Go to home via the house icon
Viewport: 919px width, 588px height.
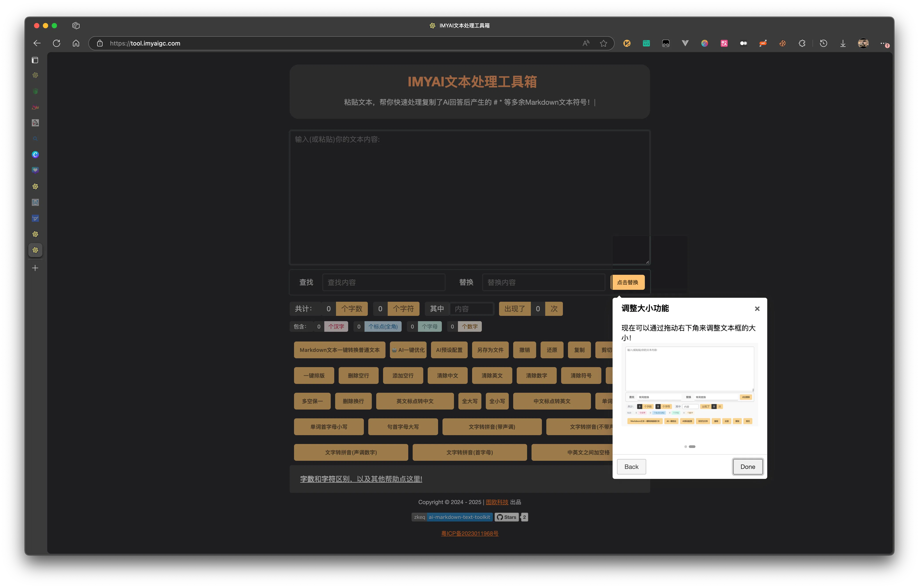pos(76,43)
